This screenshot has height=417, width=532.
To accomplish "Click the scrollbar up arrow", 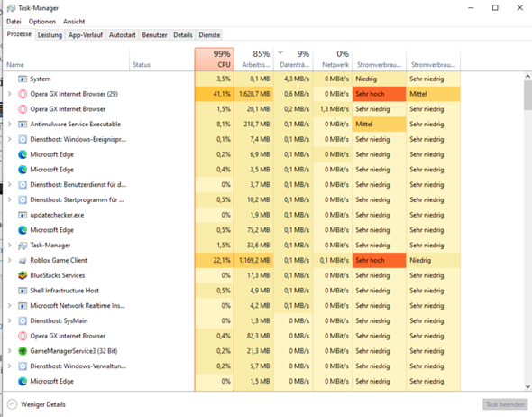I will point(527,77).
